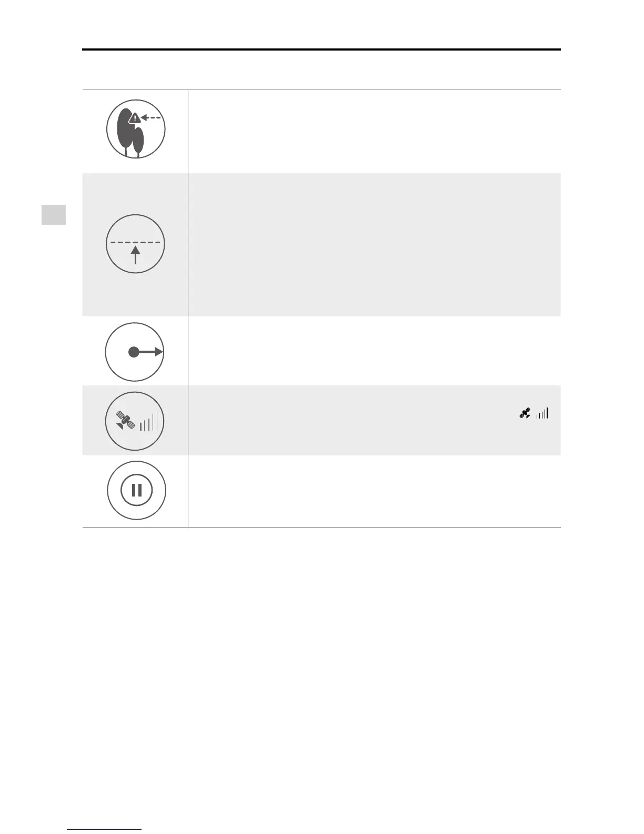Select the gray square tab on left margin
Viewport: 644px width, 834px height.
pyautogui.click(x=54, y=215)
